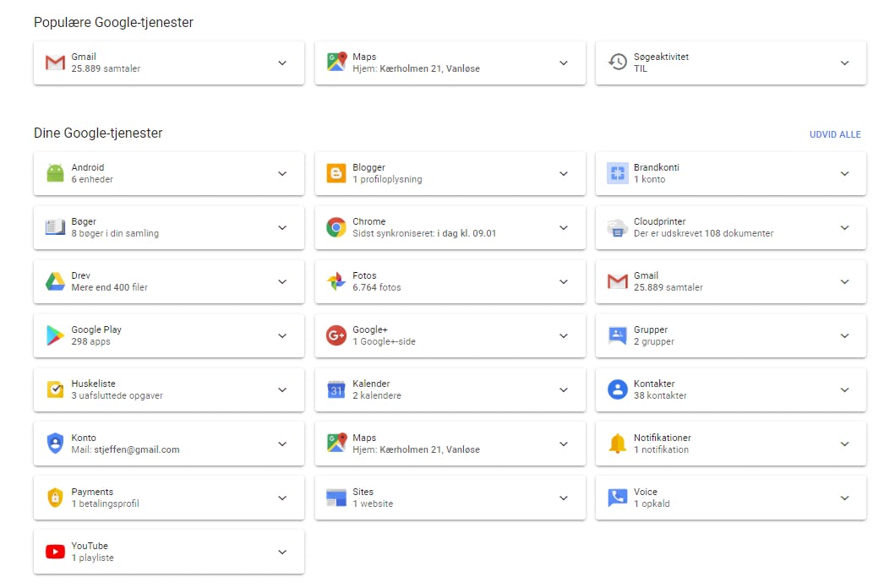Expand the Konto card chevron
The width and height of the screenshot is (895, 588).
282,444
